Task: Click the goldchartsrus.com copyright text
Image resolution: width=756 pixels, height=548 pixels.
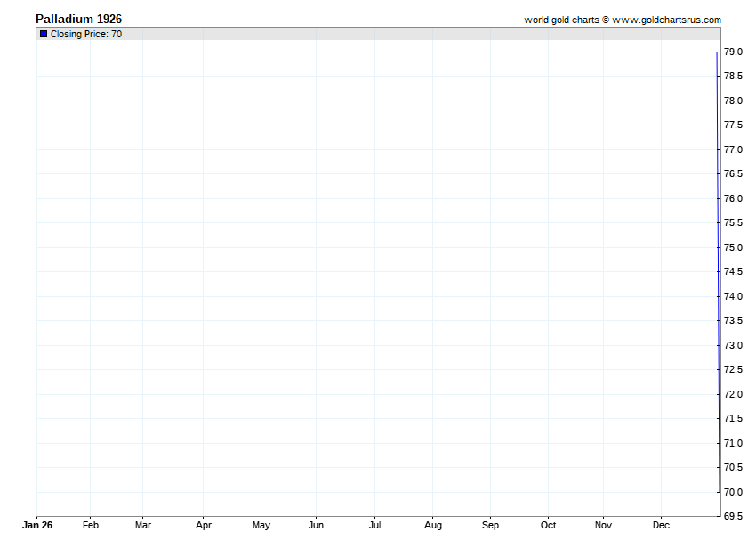Action: point(623,20)
